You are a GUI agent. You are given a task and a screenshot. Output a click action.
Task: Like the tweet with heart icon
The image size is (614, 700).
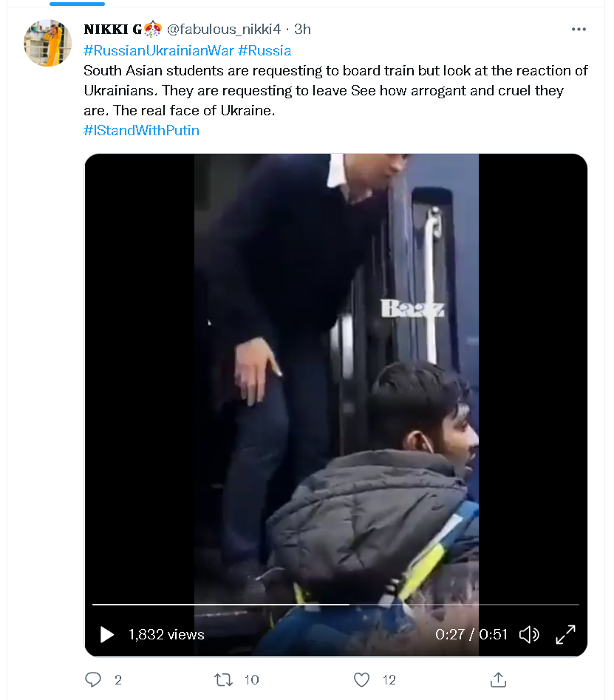361,680
